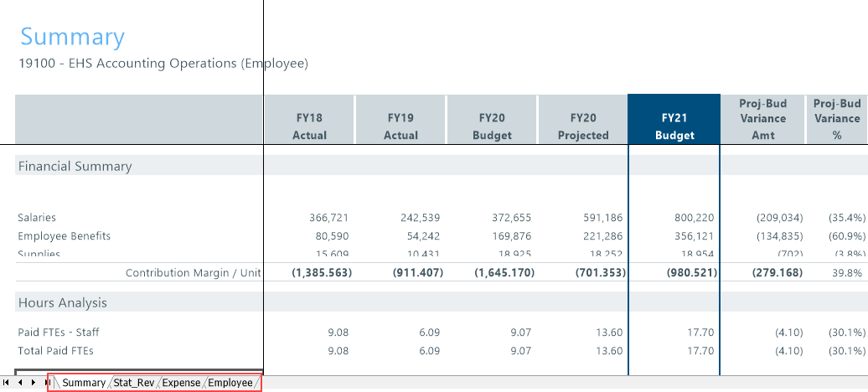This screenshot has width=868, height=392.
Task: Click FY21 Budget salaries value 800,220
Action: 695,218
